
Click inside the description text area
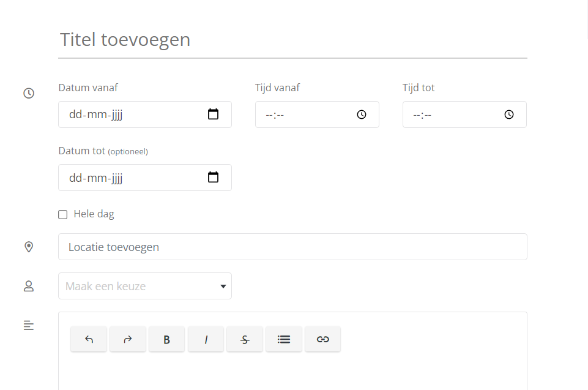[x=293, y=372]
